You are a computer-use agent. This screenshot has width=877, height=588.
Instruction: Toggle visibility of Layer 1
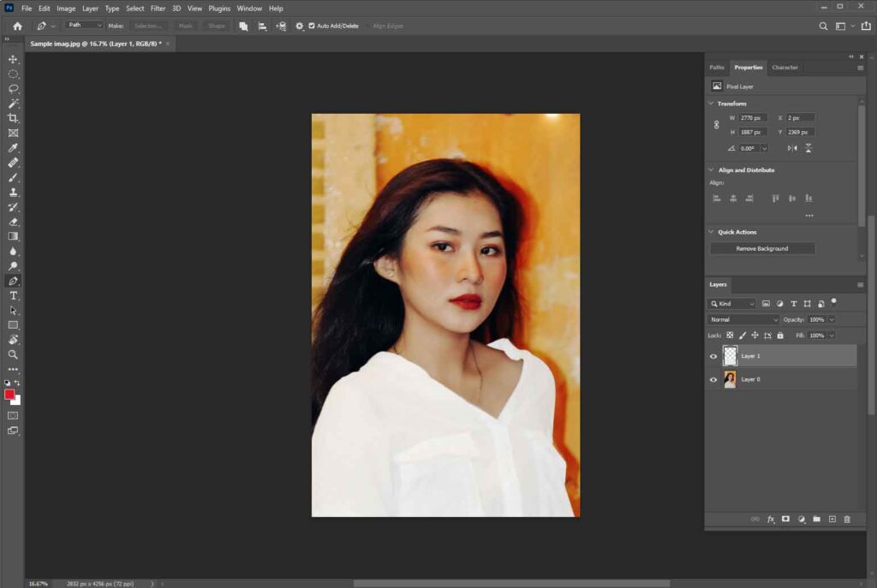point(713,356)
